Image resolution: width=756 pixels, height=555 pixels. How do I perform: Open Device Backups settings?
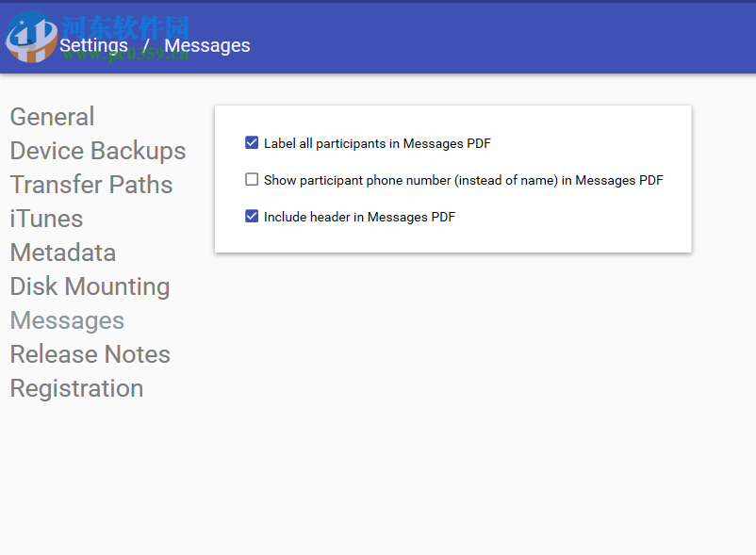tap(98, 151)
